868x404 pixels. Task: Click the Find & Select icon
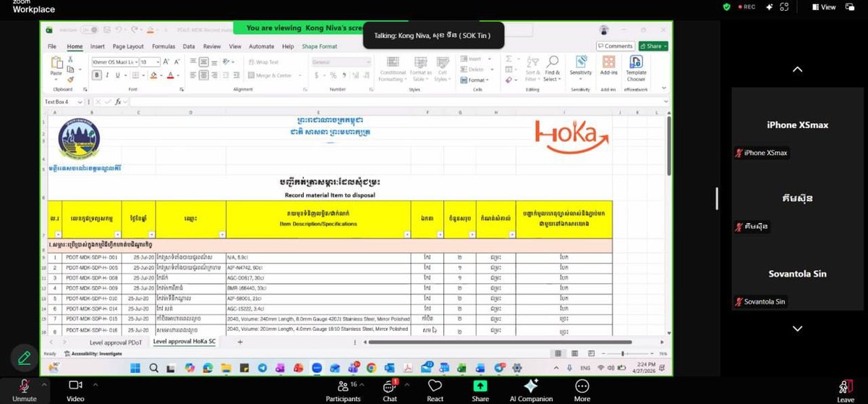coord(552,68)
